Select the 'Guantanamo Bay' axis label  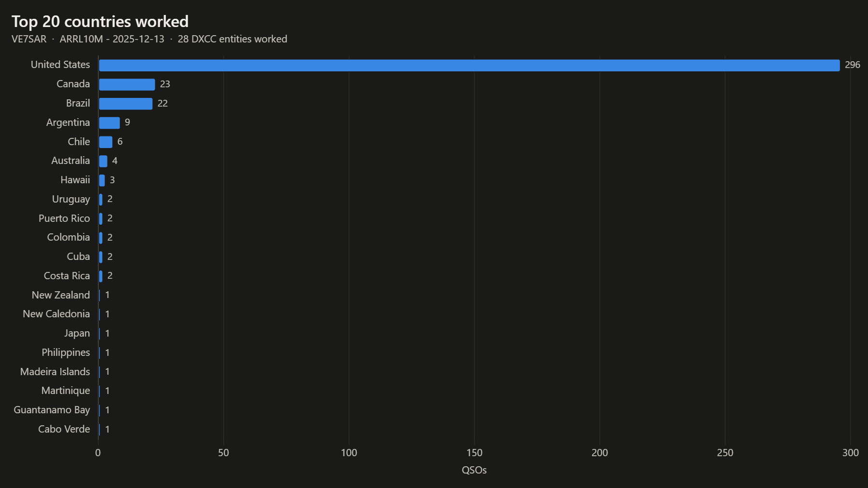52,410
